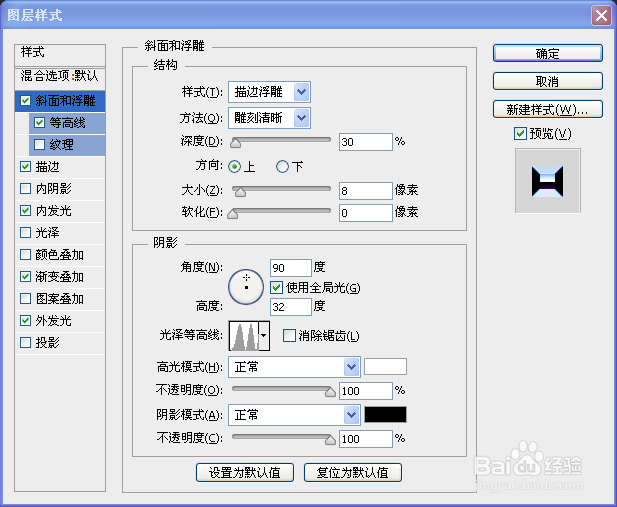This screenshot has height=507, width=617.
Task: Select the 内发光 style label
Action: click(54, 211)
